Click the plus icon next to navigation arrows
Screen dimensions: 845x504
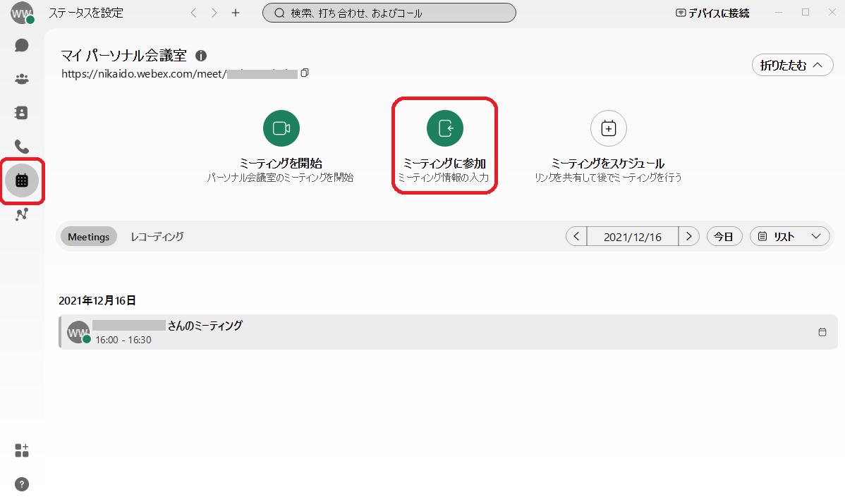236,13
